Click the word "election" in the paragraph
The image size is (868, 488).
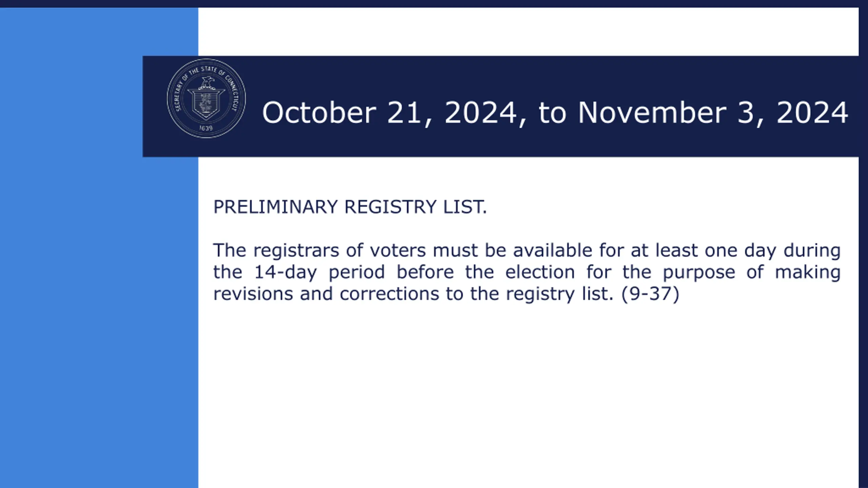pos(540,272)
